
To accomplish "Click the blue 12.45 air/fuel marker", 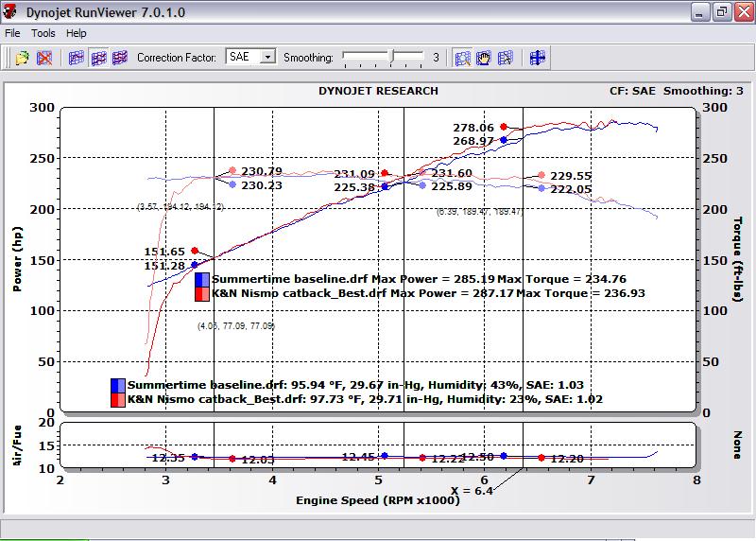I will (x=385, y=456).
